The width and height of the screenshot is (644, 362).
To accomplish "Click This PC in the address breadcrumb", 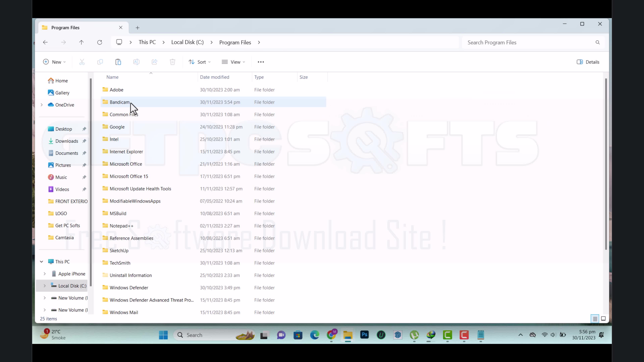I will [147, 42].
